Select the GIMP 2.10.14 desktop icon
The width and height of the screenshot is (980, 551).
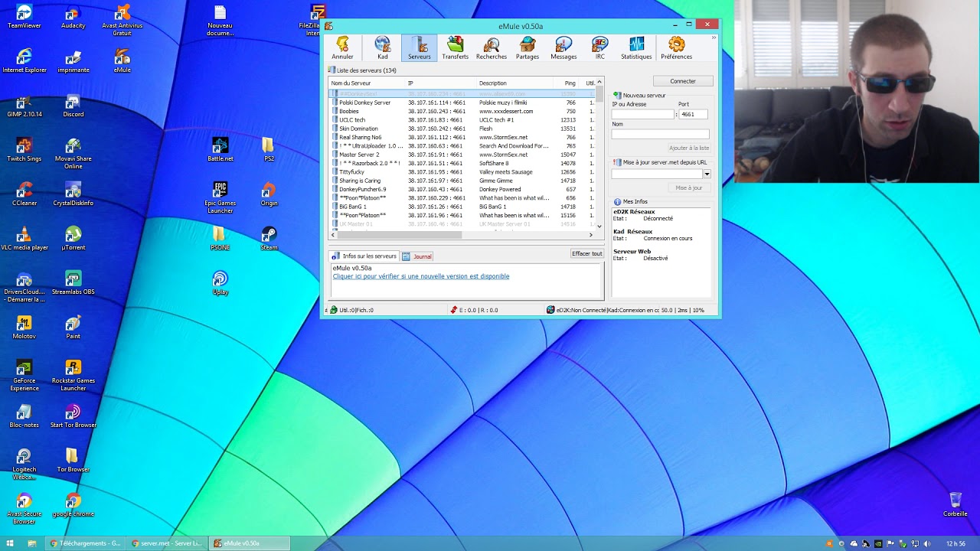(24, 106)
